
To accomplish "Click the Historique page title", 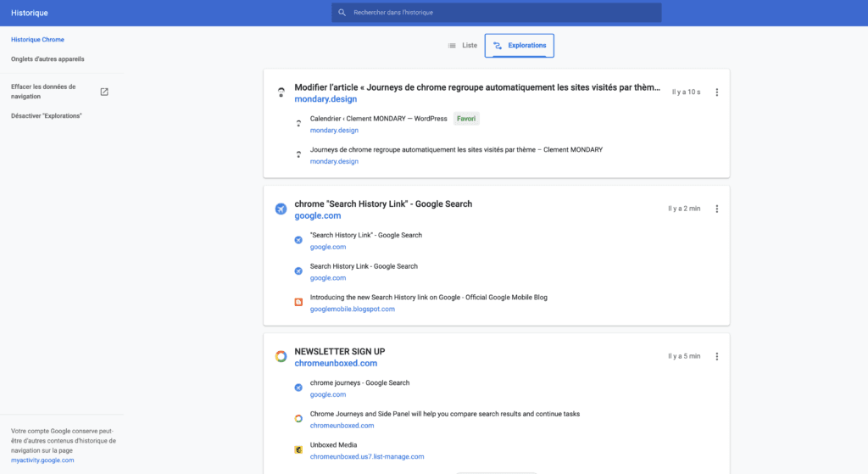I will [30, 13].
